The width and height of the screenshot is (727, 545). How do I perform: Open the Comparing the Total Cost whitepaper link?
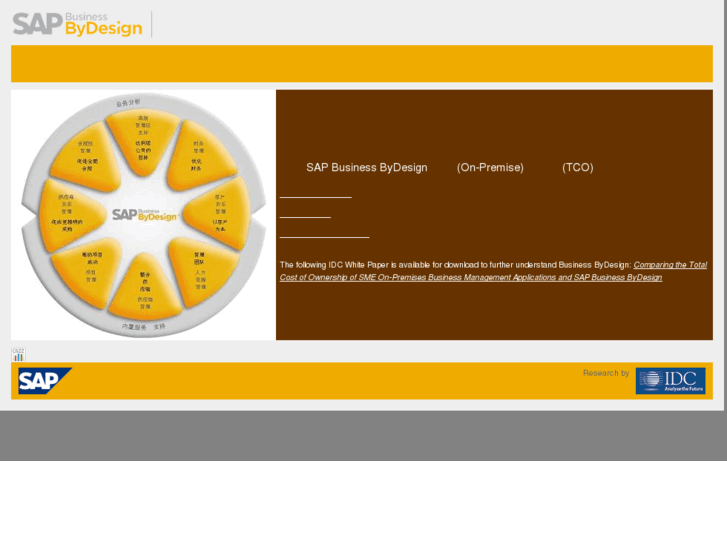point(493,271)
